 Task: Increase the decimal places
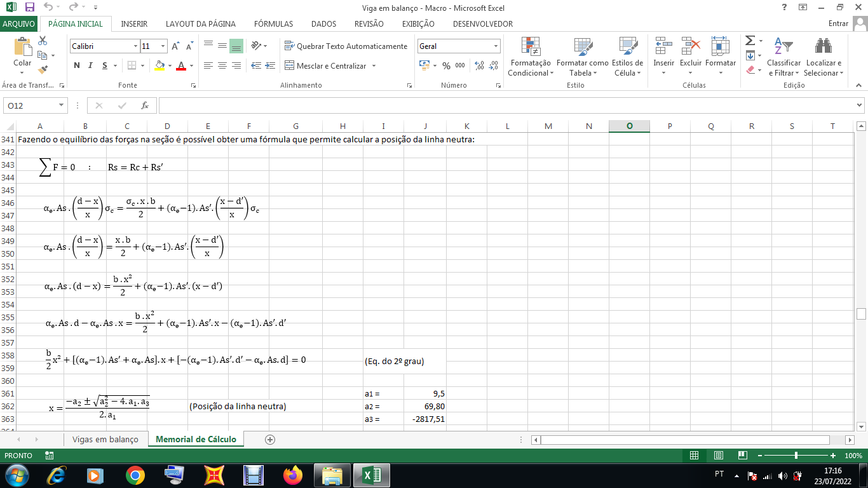480,65
